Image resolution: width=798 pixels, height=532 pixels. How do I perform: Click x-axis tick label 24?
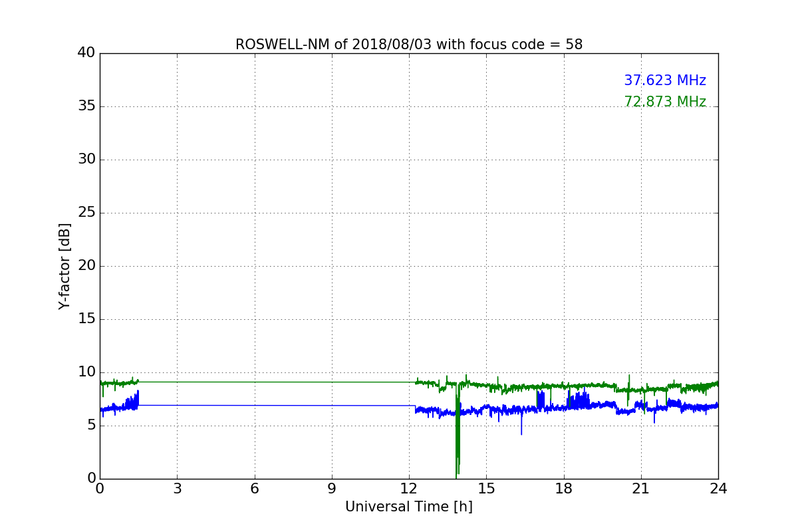tap(718, 489)
